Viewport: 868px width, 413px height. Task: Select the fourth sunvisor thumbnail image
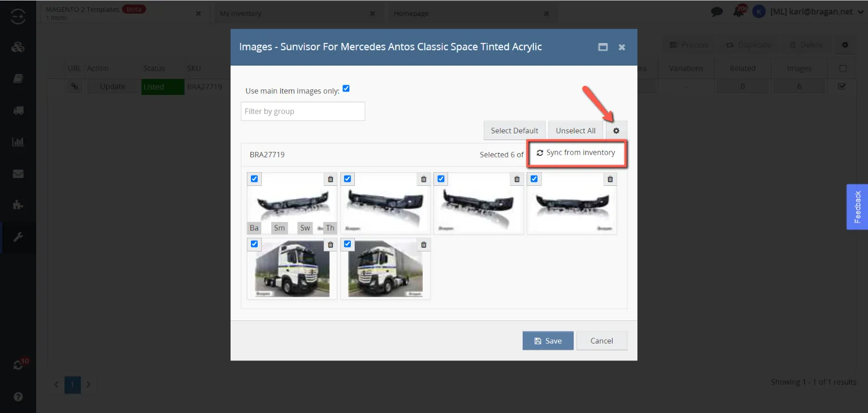pyautogui.click(x=572, y=203)
